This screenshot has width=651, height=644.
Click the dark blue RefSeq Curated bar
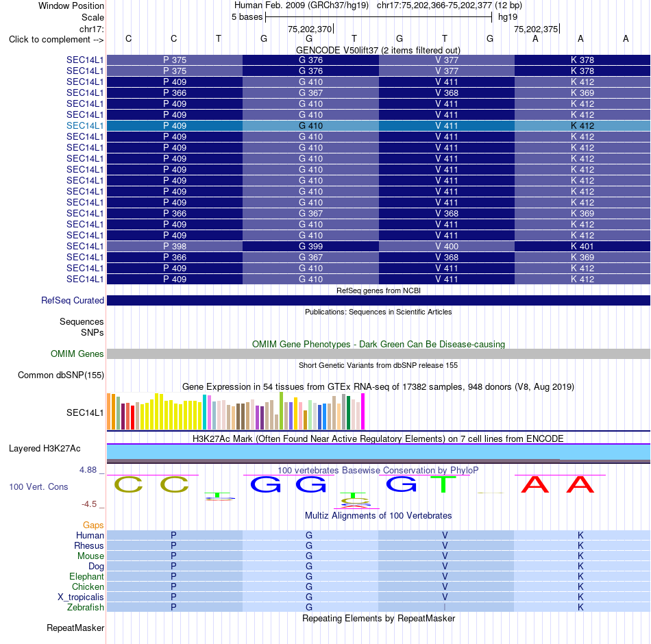(379, 300)
